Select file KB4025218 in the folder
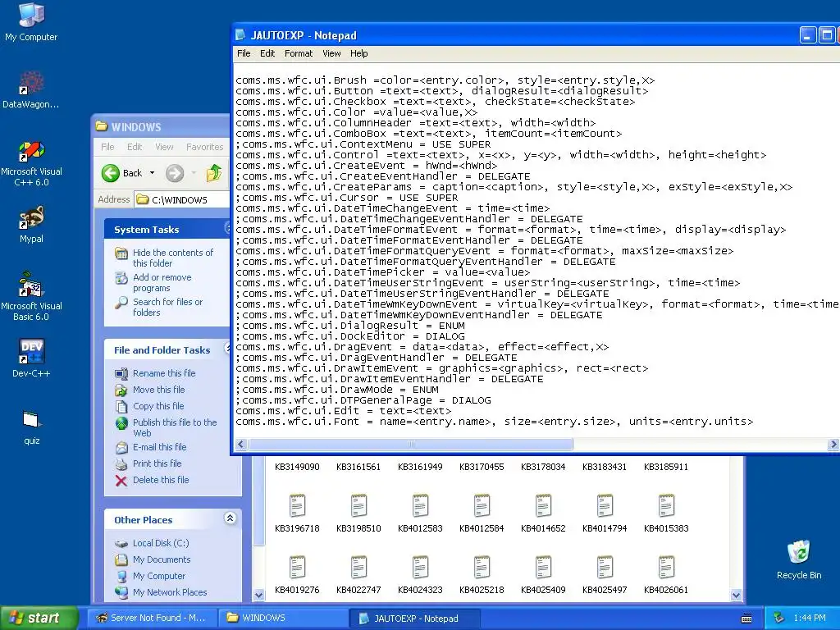This screenshot has height=630, width=840. coord(482,575)
